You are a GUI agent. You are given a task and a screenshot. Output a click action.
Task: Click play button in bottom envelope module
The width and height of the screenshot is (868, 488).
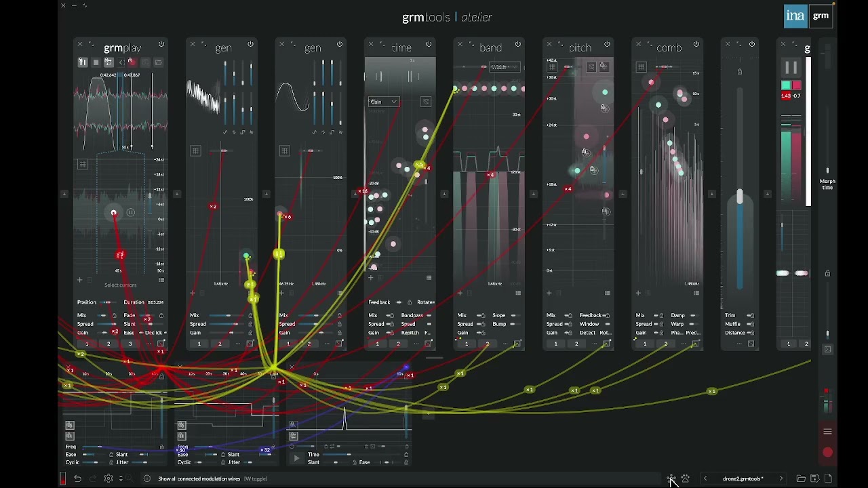click(296, 459)
